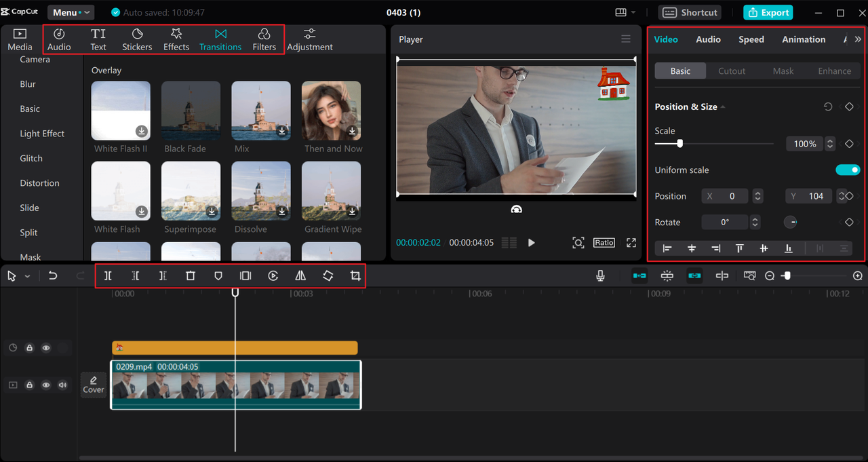Viewport: 868px width, 462px height.
Task: Click the Split clip tool
Action: (108, 276)
